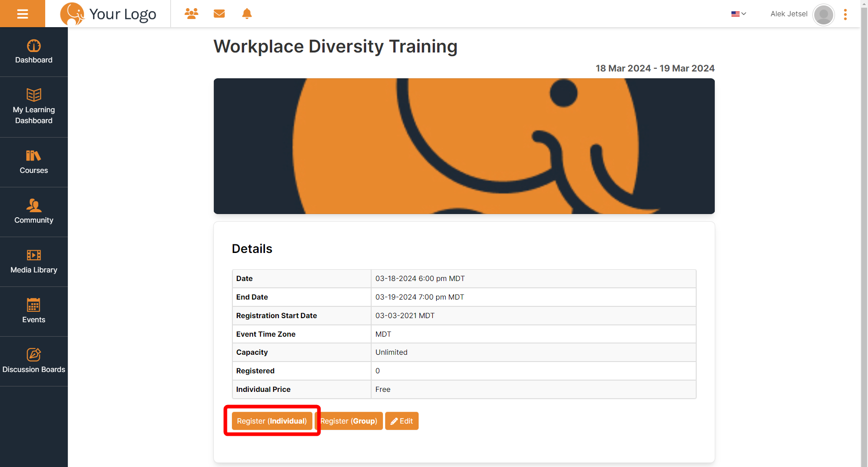Click the Dashboard gauge icon
Screen dimensions: 868x467
34,46
